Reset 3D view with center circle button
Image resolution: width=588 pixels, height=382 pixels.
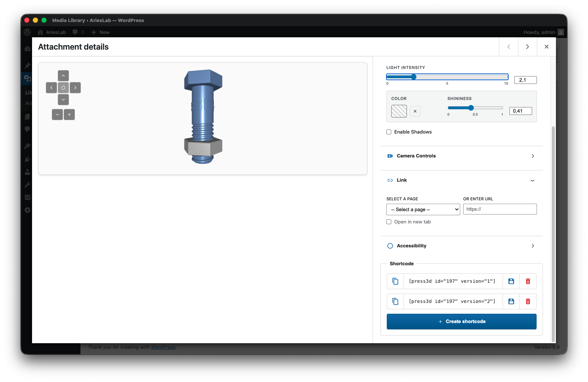click(x=63, y=88)
